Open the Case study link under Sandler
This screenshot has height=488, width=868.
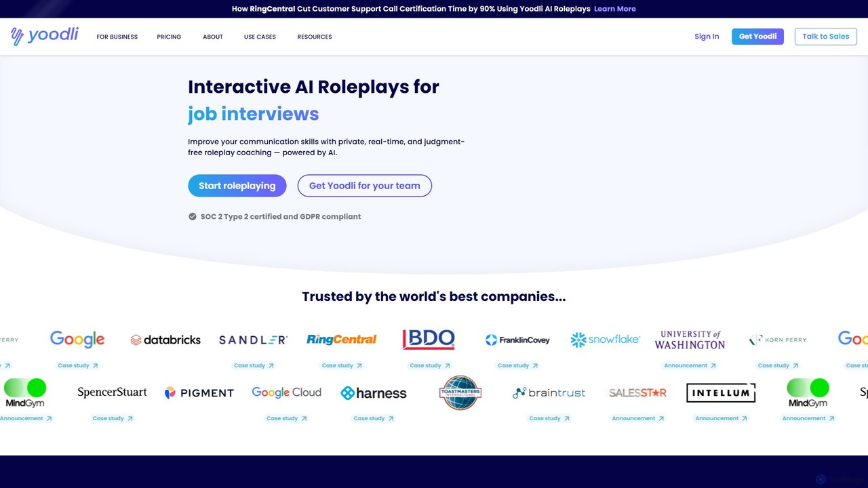point(254,365)
